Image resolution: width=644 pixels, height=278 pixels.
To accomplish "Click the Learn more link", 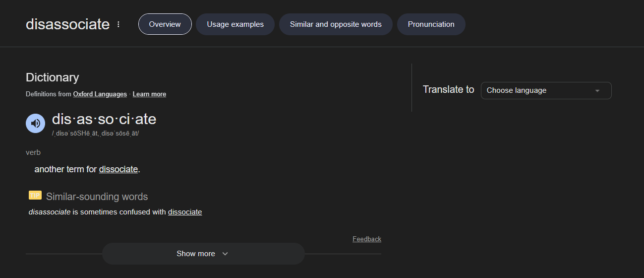I will 149,94.
